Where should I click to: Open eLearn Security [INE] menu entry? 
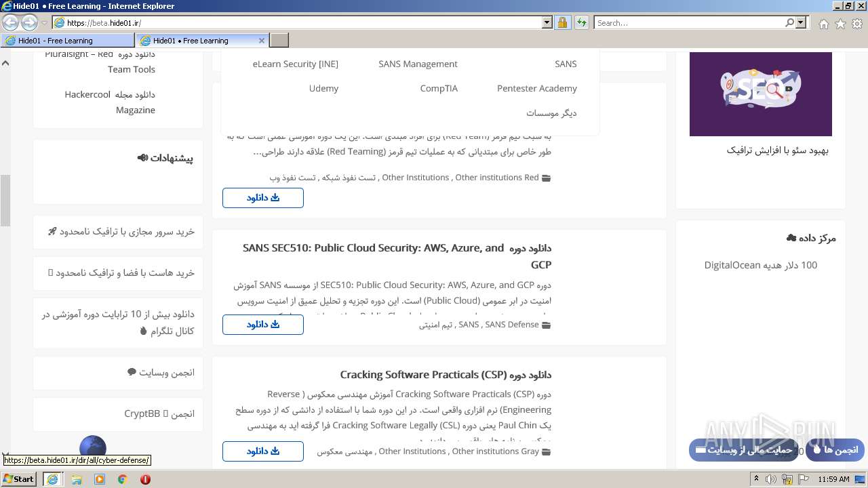click(x=295, y=64)
